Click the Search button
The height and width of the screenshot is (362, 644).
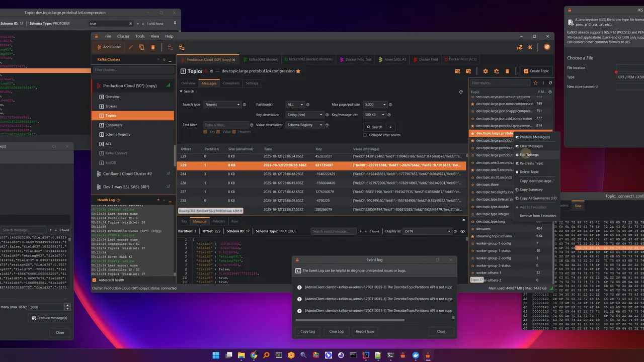374,127
